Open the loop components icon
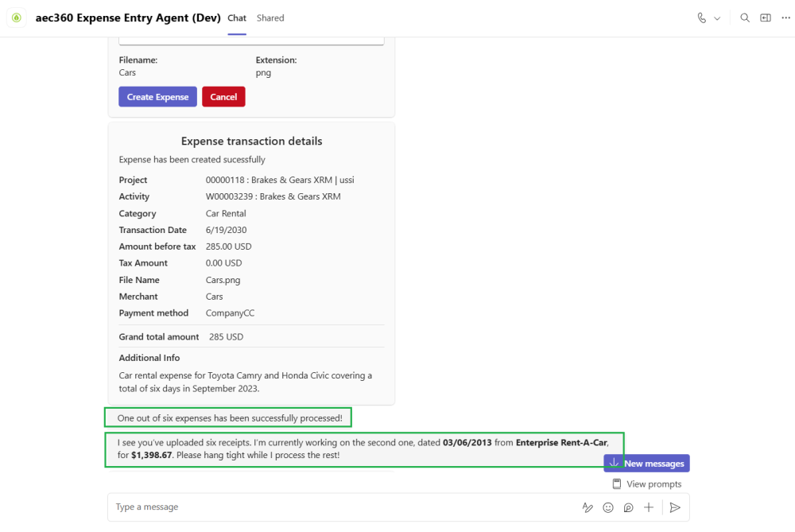The image size is (795, 532). pos(628,507)
